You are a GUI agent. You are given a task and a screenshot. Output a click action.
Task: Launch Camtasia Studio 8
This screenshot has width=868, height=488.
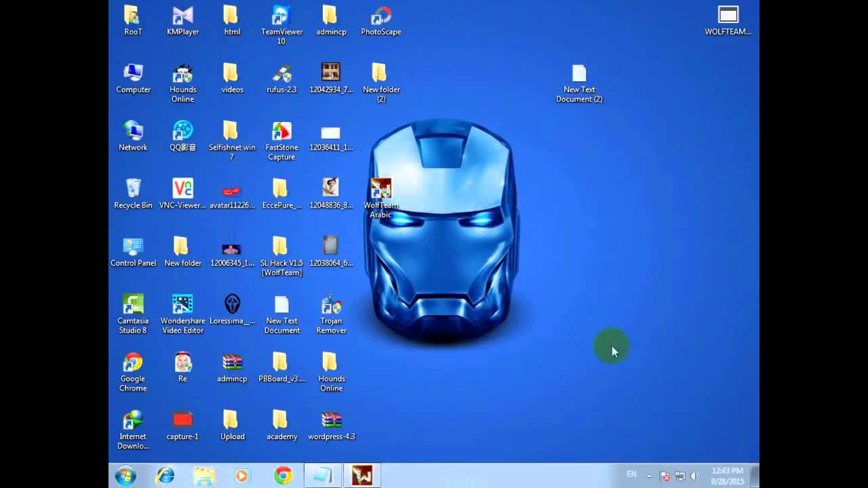(x=133, y=314)
